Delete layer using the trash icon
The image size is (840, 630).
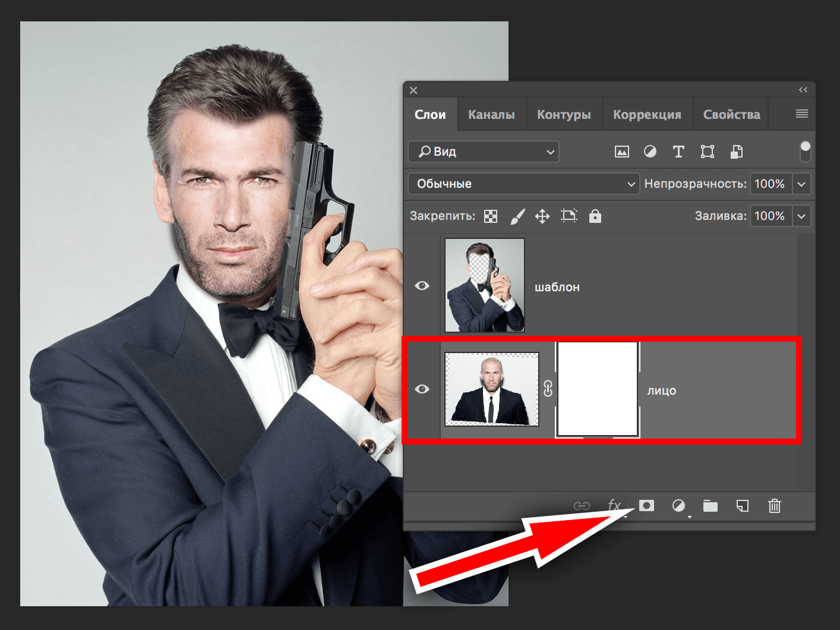(x=774, y=506)
